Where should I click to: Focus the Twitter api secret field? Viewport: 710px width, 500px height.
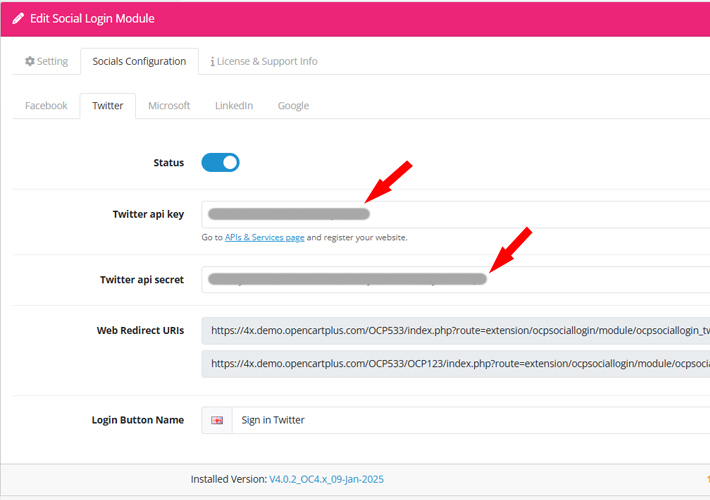point(456,279)
